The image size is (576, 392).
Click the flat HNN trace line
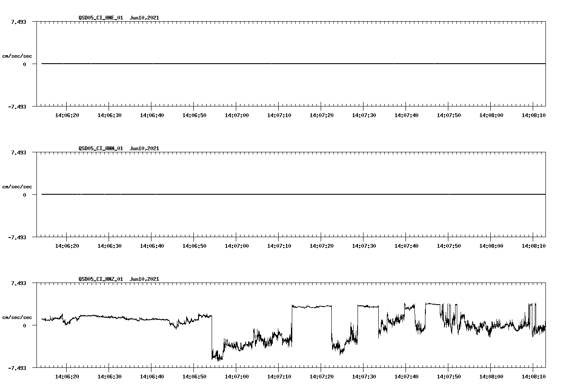pyautogui.click(x=294, y=194)
